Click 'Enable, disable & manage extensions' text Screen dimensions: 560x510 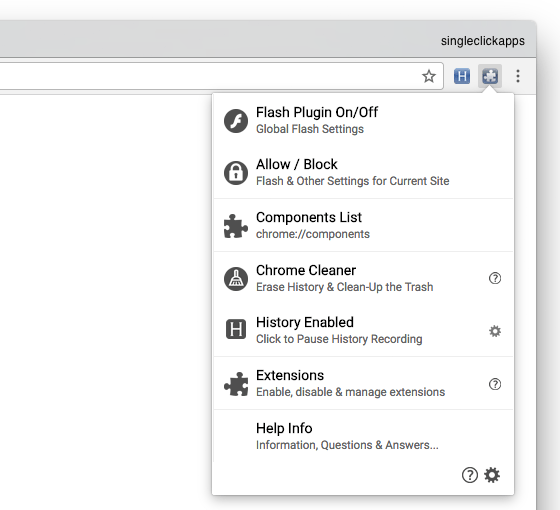point(350,392)
